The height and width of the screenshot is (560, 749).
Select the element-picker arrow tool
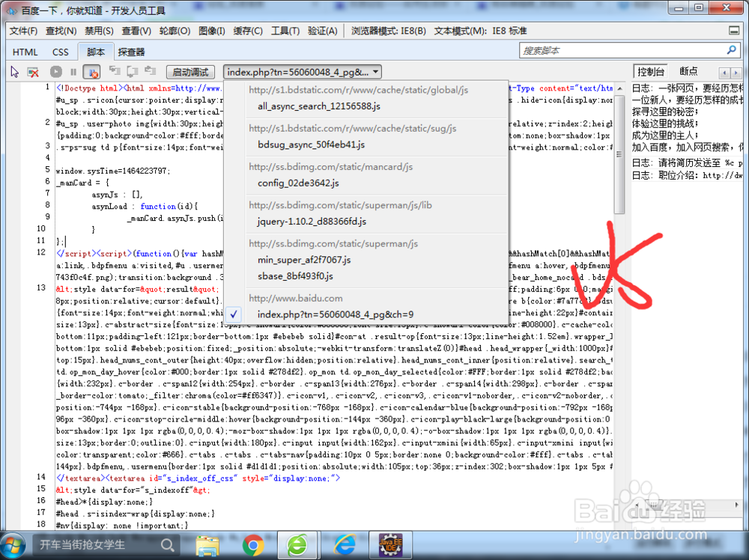click(x=15, y=72)
